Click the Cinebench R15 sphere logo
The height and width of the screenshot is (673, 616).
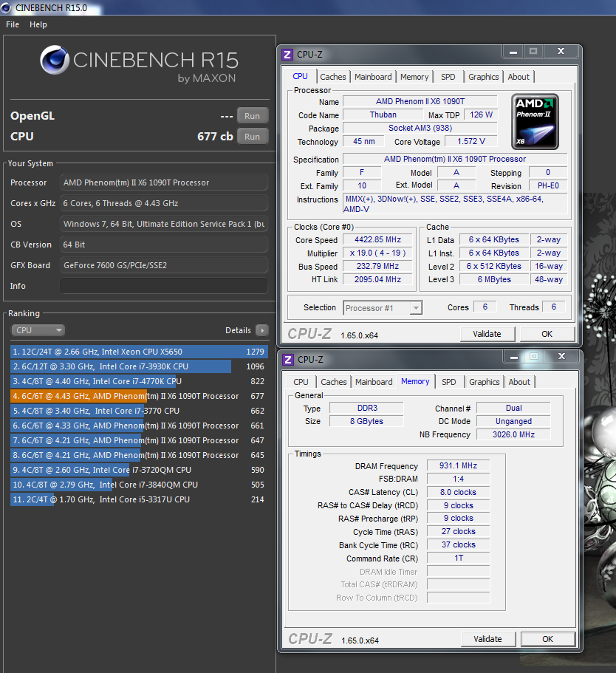[x=54, y=61]
